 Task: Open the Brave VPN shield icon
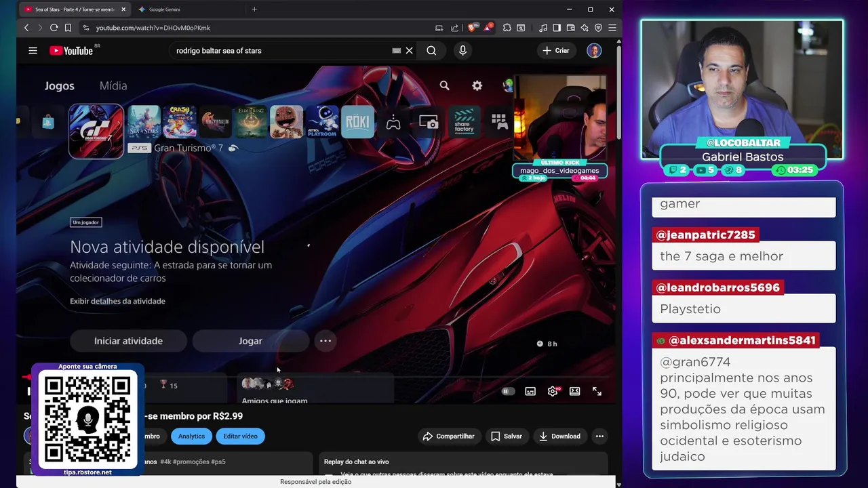click(x=598, y=28)
